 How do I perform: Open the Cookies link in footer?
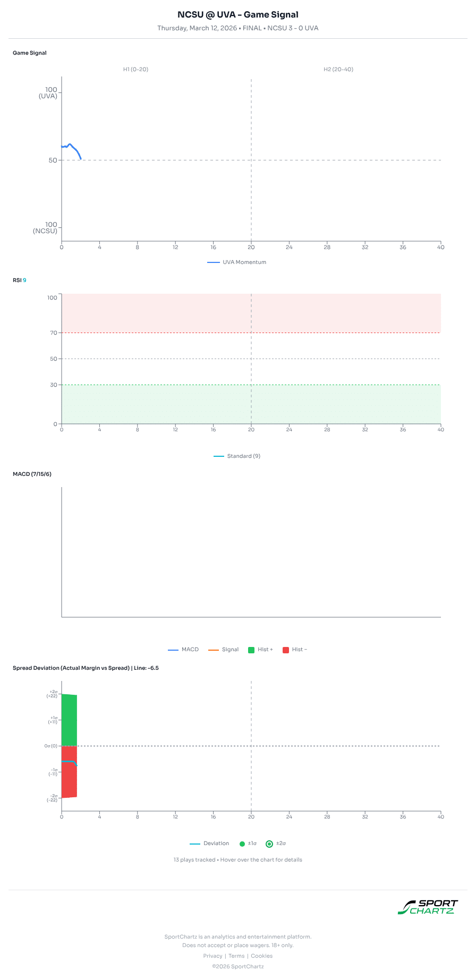261,956
